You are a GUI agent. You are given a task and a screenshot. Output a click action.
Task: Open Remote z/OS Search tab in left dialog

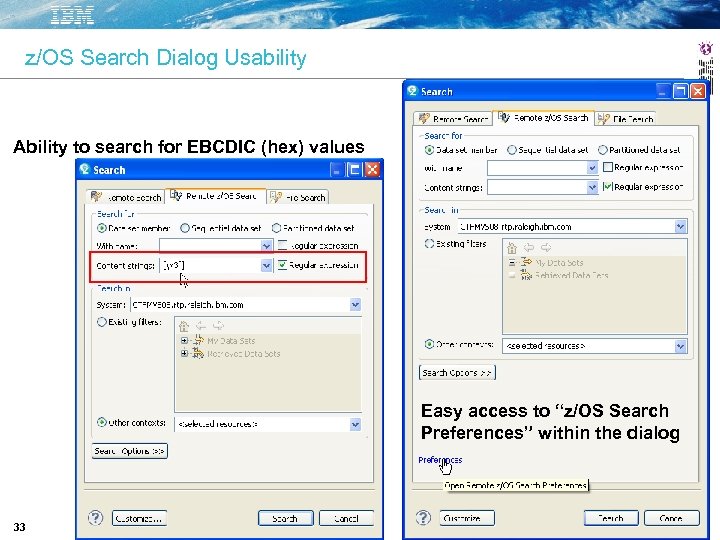coord(215,196)
